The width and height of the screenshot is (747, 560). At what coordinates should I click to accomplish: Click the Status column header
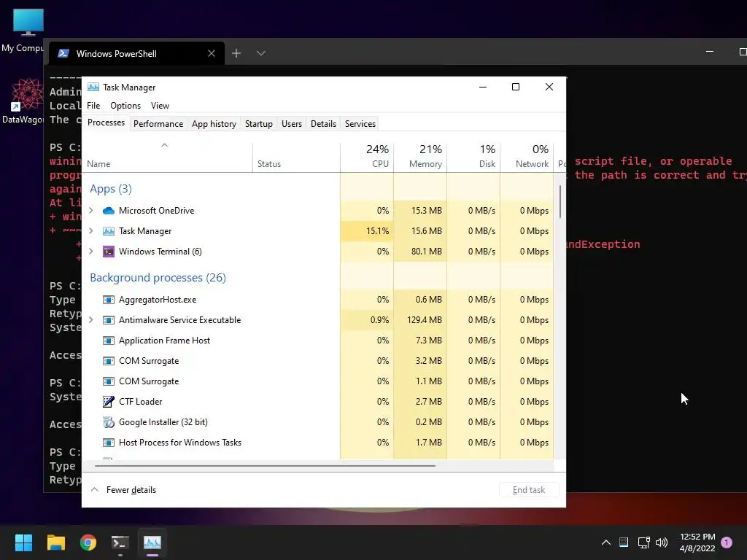pos(296,157)
